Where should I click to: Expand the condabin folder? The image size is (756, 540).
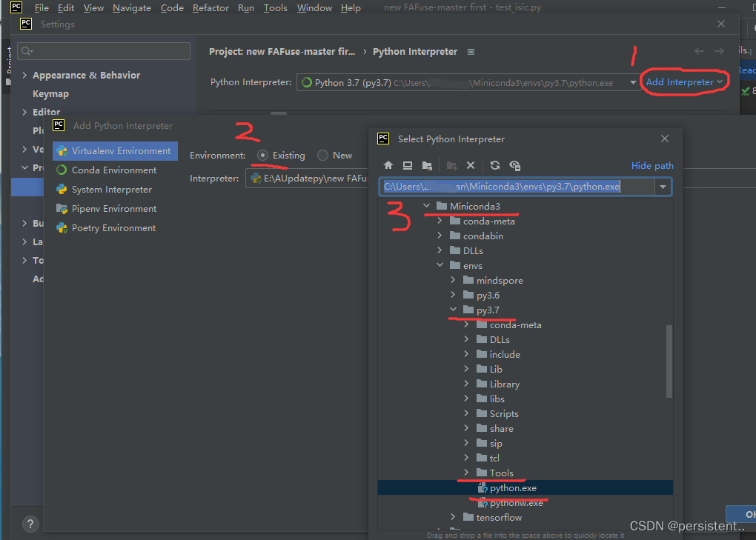click(x=440, y=236)
